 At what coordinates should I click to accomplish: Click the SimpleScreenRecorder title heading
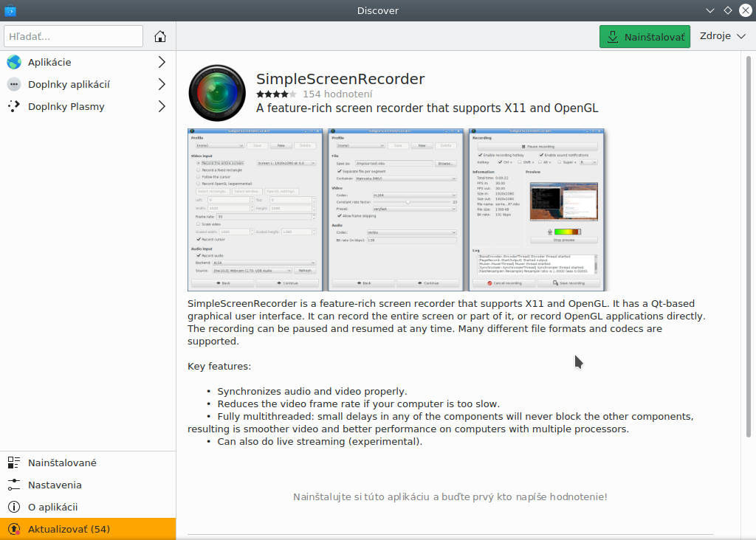[340, 78]
